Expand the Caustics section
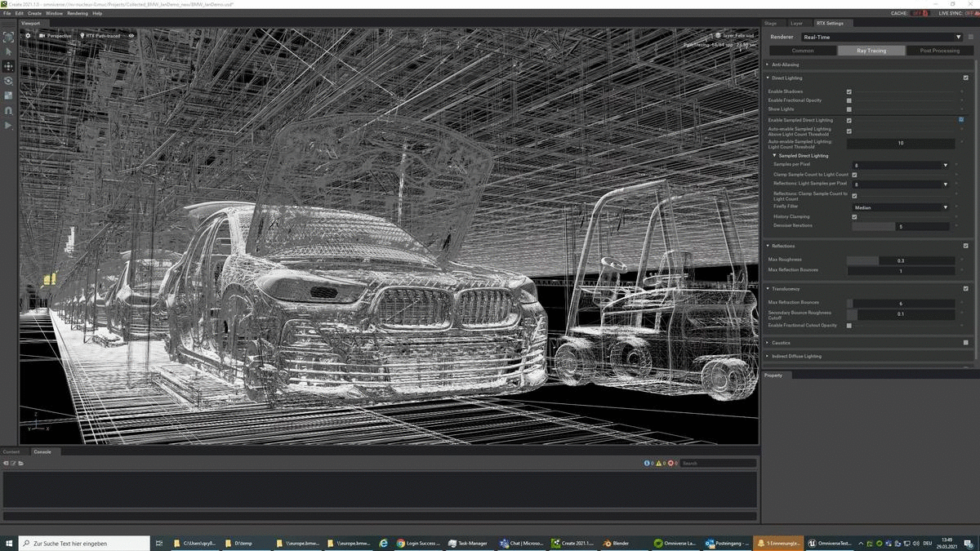The width and height of the screenshot is (980, 551). [767, 342]
